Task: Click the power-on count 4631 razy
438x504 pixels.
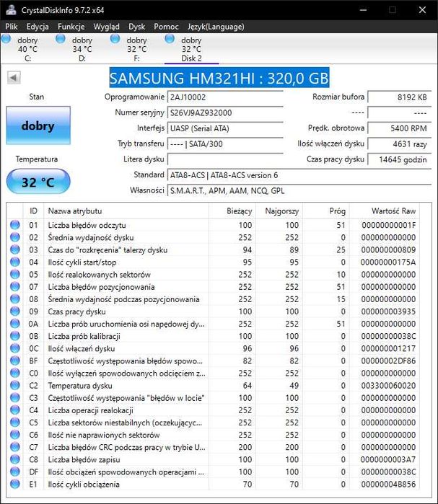Action: [399, 143]
